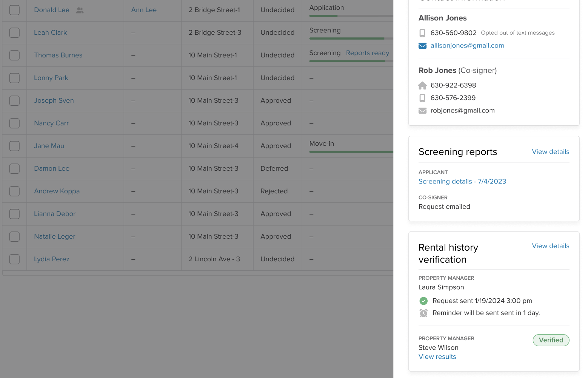The image size is (588, 378).
Task: Enable the checkbox for Joseph Sven
Action: coord(14,100)
